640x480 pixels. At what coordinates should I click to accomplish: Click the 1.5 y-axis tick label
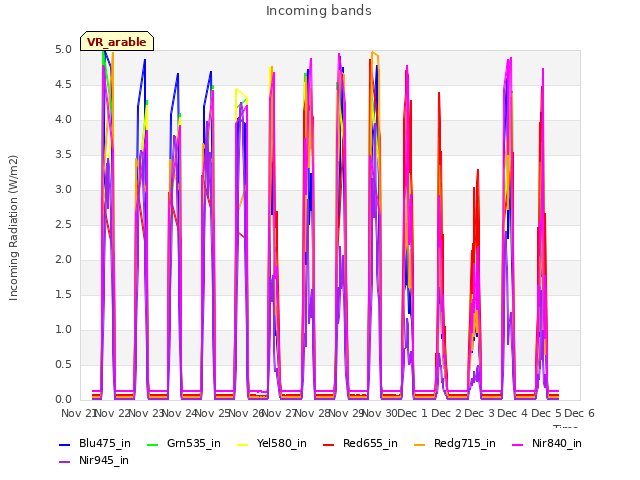(63, 295)
